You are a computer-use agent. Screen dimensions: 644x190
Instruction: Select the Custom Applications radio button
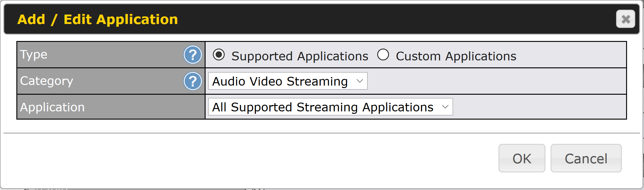383,55
